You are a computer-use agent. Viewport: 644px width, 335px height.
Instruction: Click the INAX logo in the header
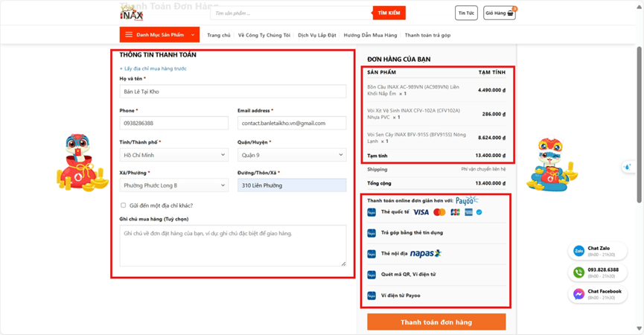(131, 14)
